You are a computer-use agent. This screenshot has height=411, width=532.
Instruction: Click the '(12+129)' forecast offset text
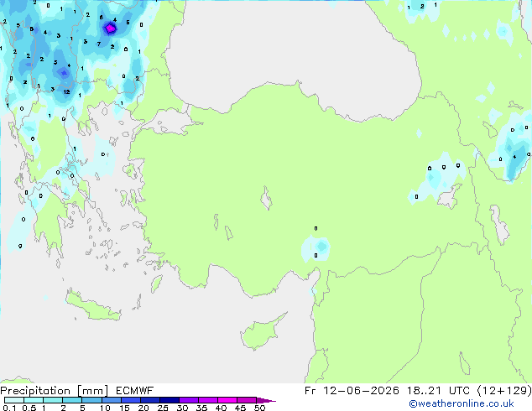[x=504, y=391]
